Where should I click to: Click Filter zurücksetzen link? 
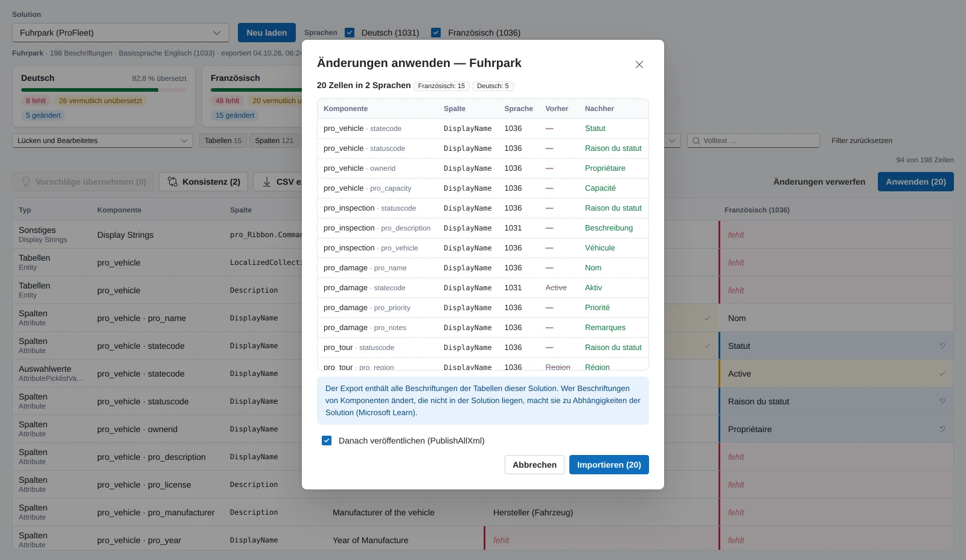point(862,141)
